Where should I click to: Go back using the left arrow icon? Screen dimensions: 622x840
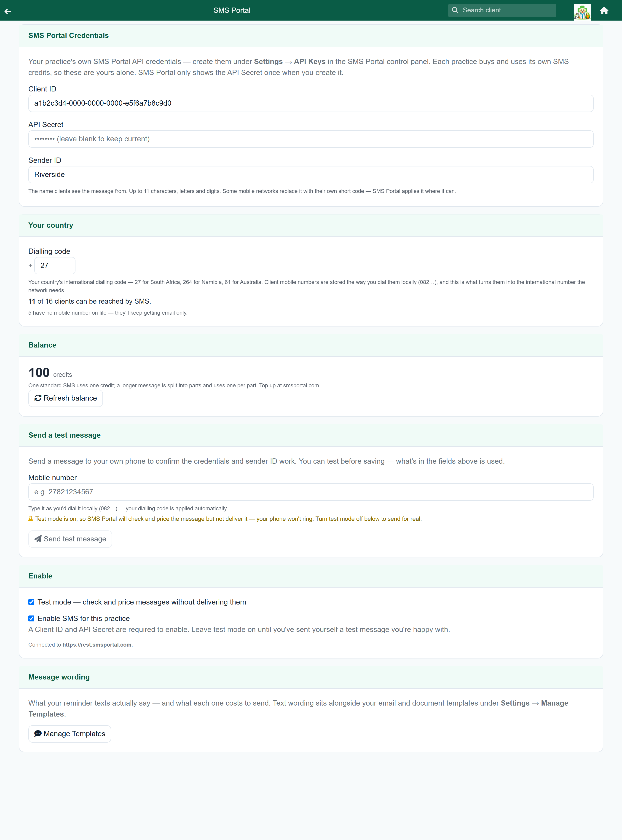(x=8, y=11)
